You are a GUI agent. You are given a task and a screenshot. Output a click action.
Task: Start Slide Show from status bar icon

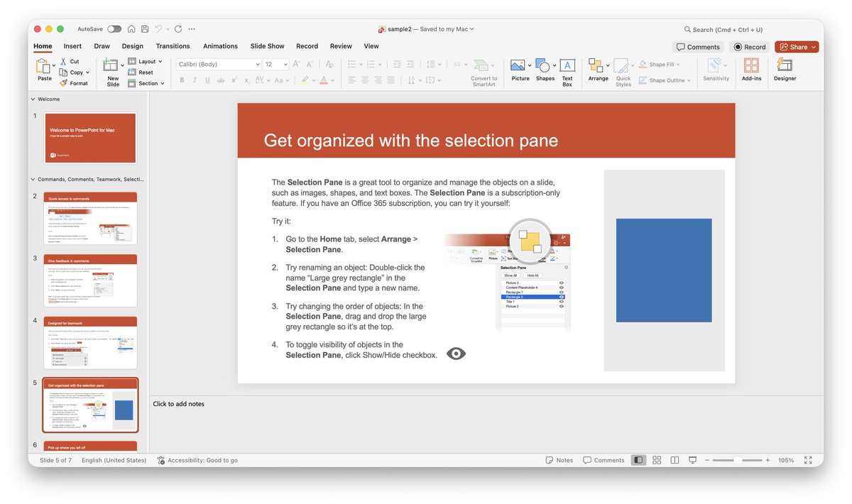(693, 460)
